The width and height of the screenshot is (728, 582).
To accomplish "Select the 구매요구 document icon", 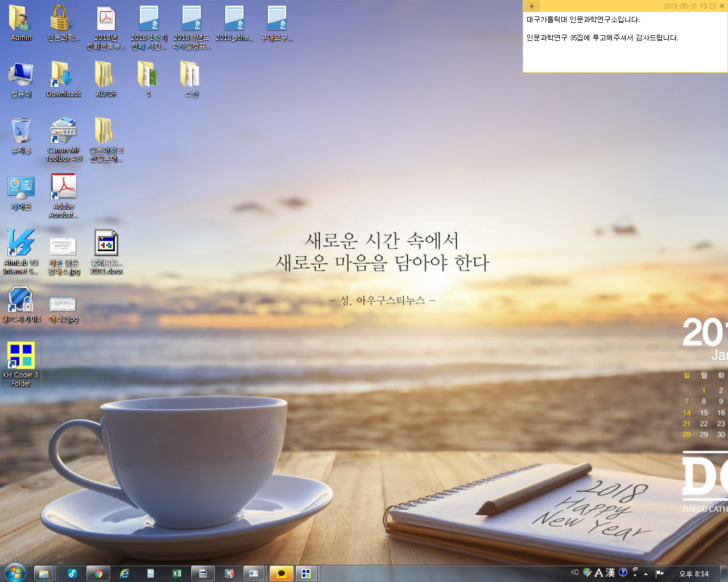I will [x=276, y=23].
